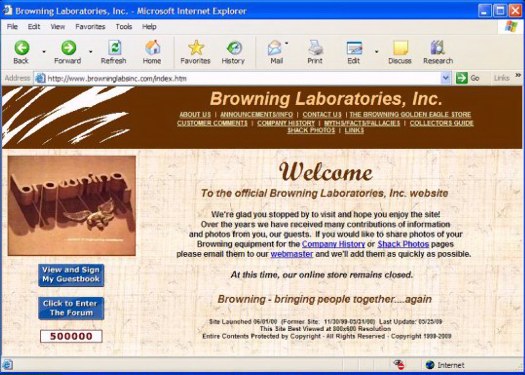Open the Favorites star icon
525x375 pixels.
pyautogui.click(x=196, y=48)
